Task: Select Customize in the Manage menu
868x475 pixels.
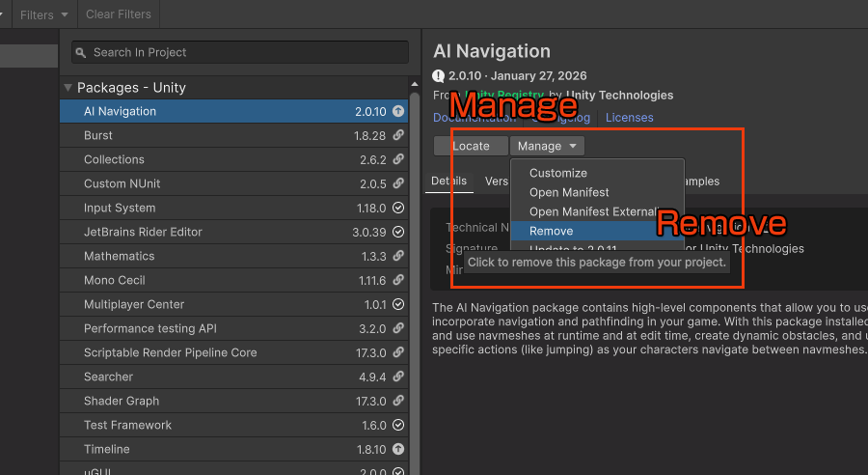Action: [557, 174]
